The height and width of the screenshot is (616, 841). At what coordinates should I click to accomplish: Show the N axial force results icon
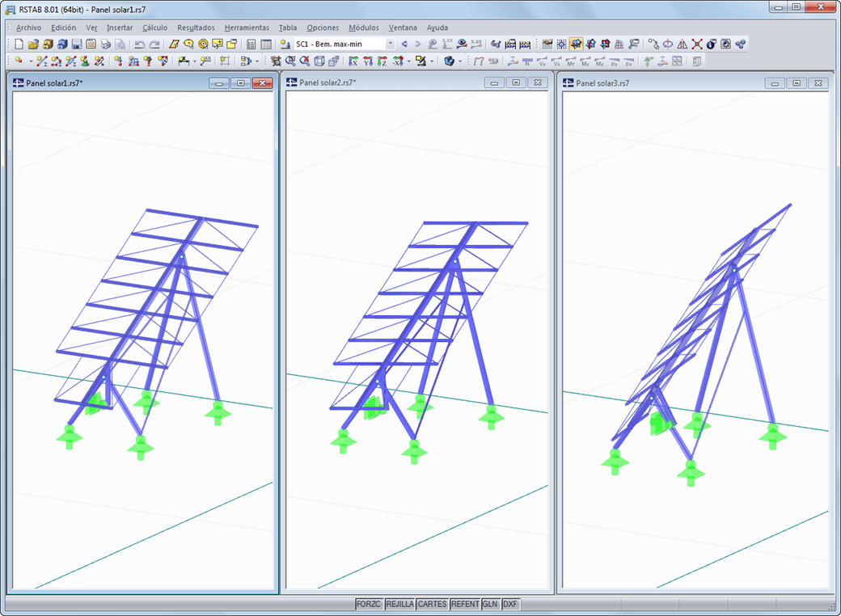point(527,61)
